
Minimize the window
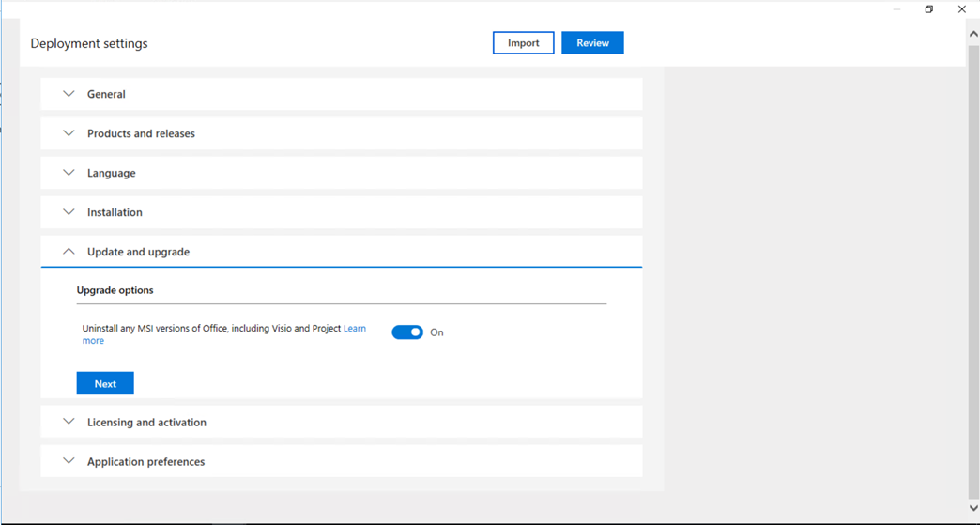click(x=896, y=9)
